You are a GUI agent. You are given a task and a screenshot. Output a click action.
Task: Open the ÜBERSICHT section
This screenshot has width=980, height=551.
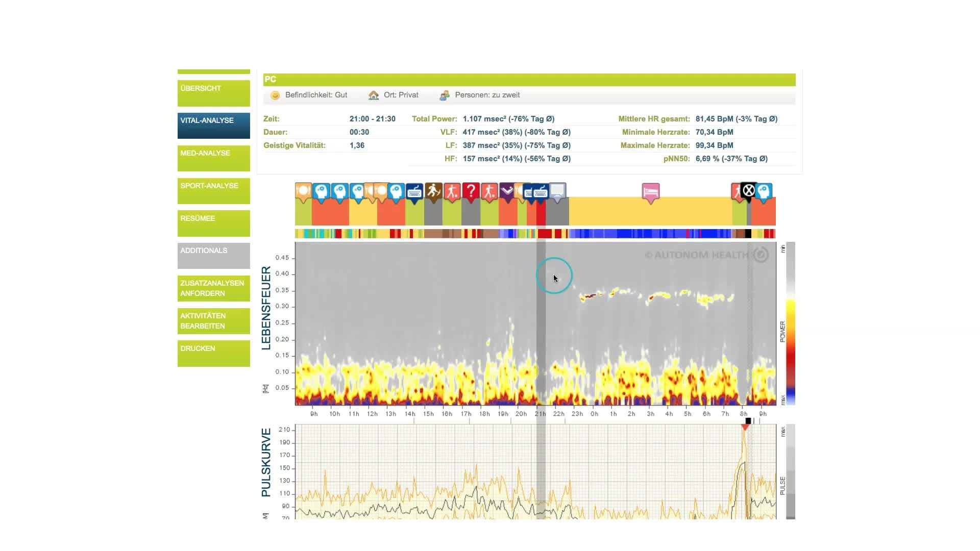213,93
